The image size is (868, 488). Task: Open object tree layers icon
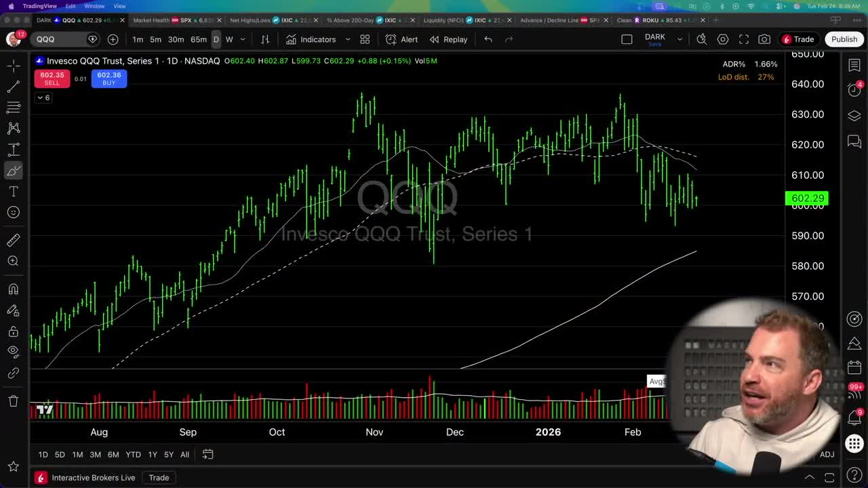[854, 116]
